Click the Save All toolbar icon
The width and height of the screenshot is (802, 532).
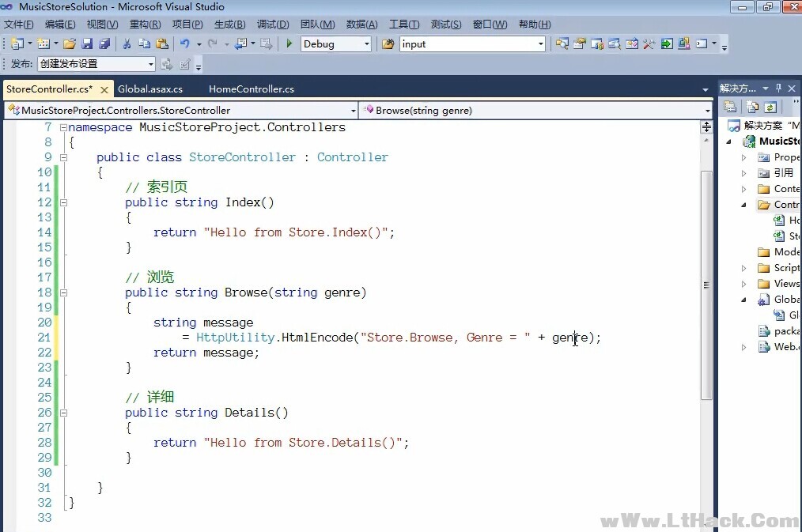106,43
